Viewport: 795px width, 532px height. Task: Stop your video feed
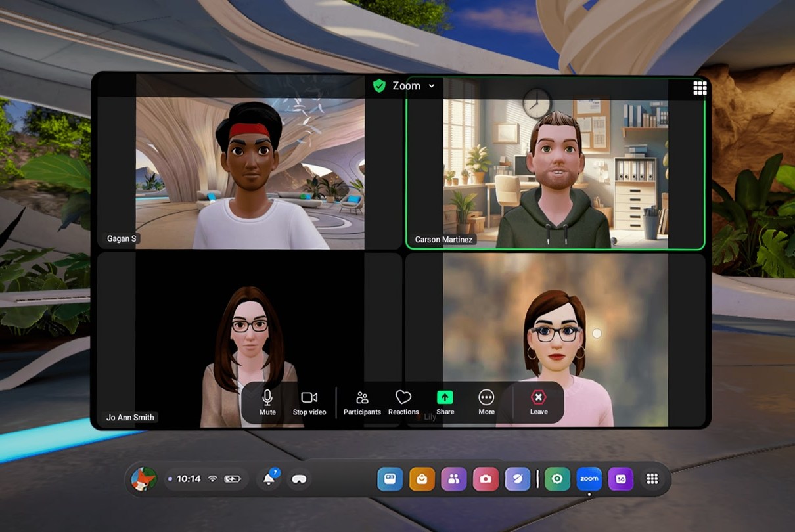click(309, 401)
